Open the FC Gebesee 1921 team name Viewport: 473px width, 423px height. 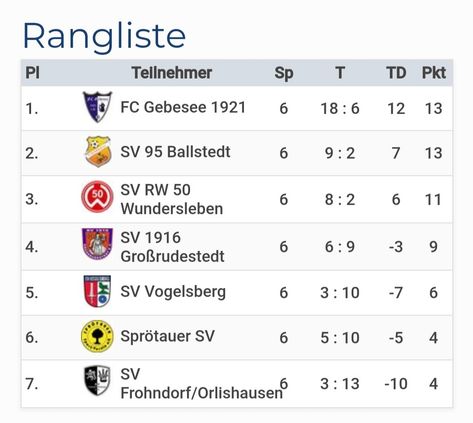coord(183,107)
